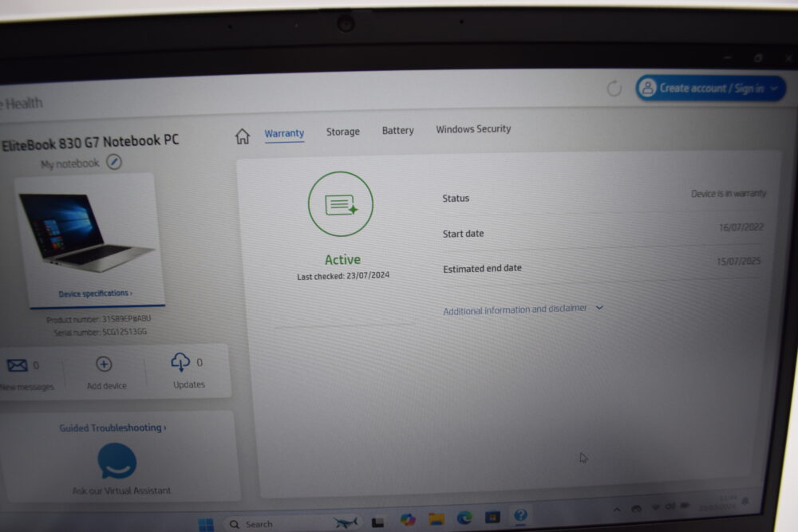Click the Device is in warranty status text

729,193
